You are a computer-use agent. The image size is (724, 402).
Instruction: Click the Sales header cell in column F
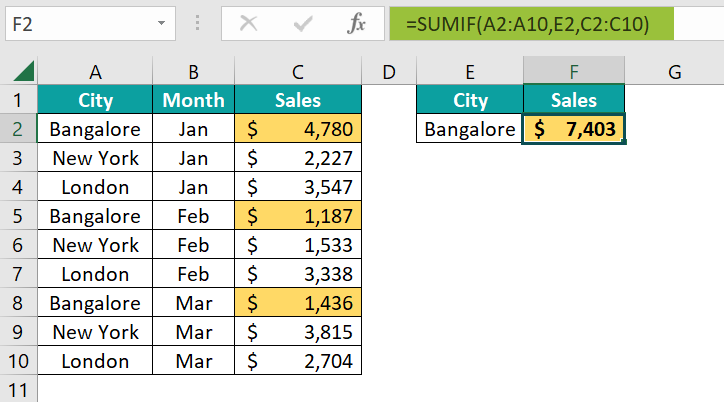[574, 100]
